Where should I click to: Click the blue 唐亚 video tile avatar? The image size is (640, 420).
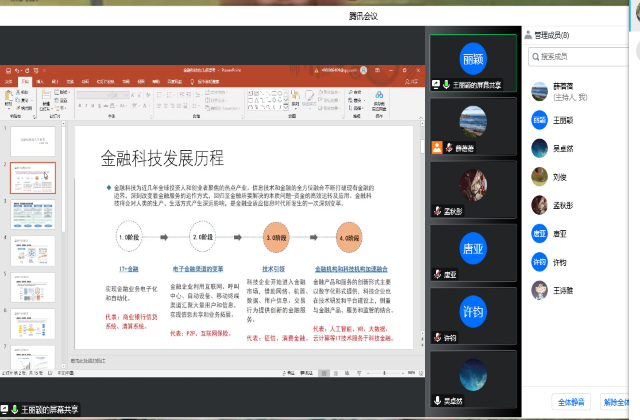(473, 248)
